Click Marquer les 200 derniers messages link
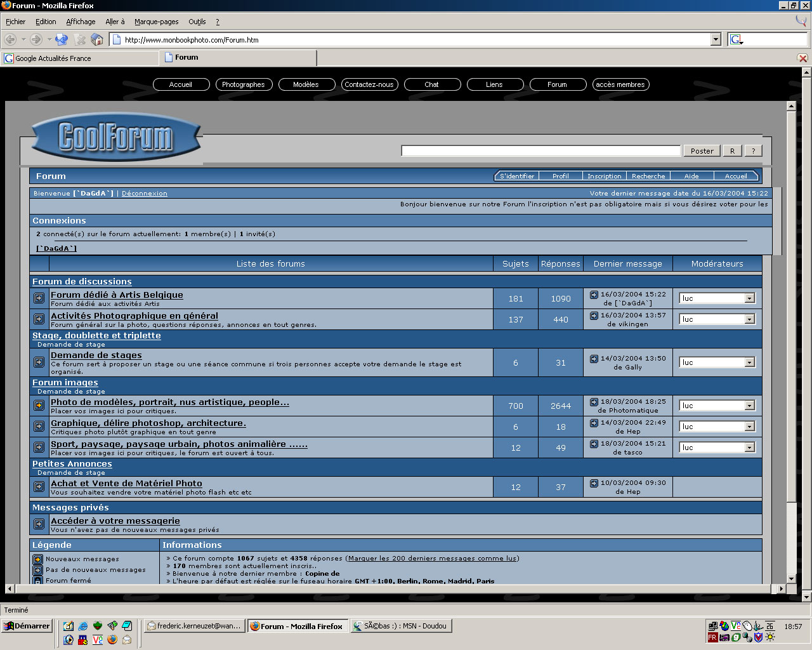812x650 pixels. (432, 559)
